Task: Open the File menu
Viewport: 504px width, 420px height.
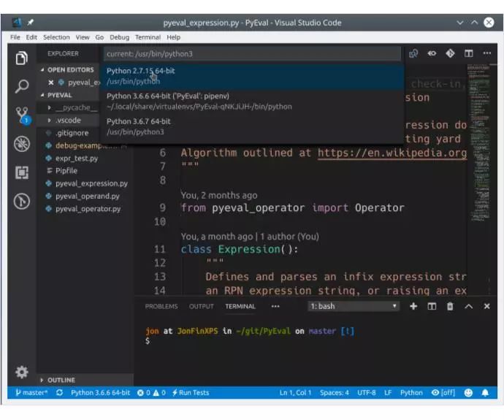Action: point(15,37)
